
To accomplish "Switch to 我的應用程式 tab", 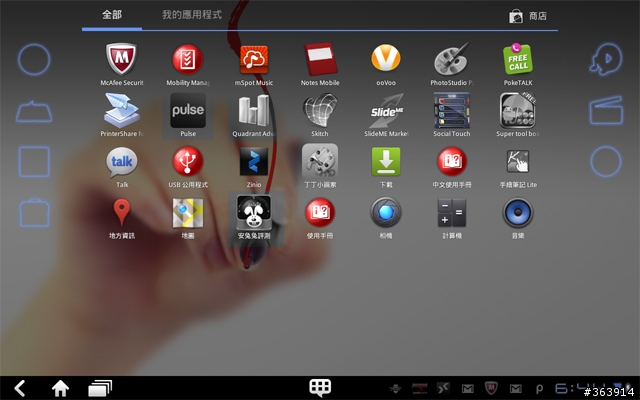I will [192, 15].
